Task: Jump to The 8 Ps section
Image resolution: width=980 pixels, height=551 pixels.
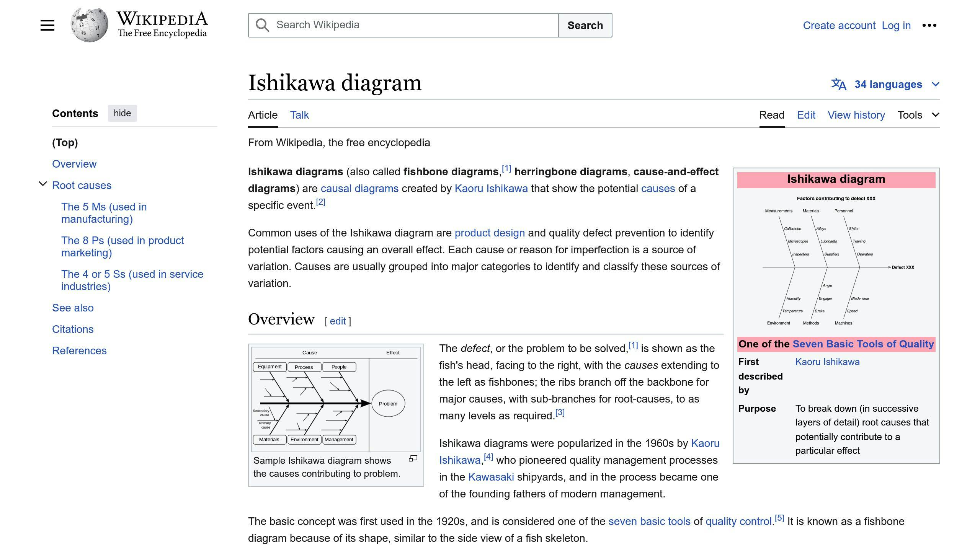Action: [122, 246]
